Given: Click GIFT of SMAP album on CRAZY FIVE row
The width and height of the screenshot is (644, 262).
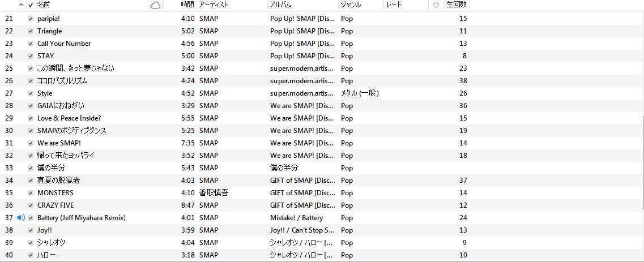Looking at the screenshot, I should tap(302, 205).
